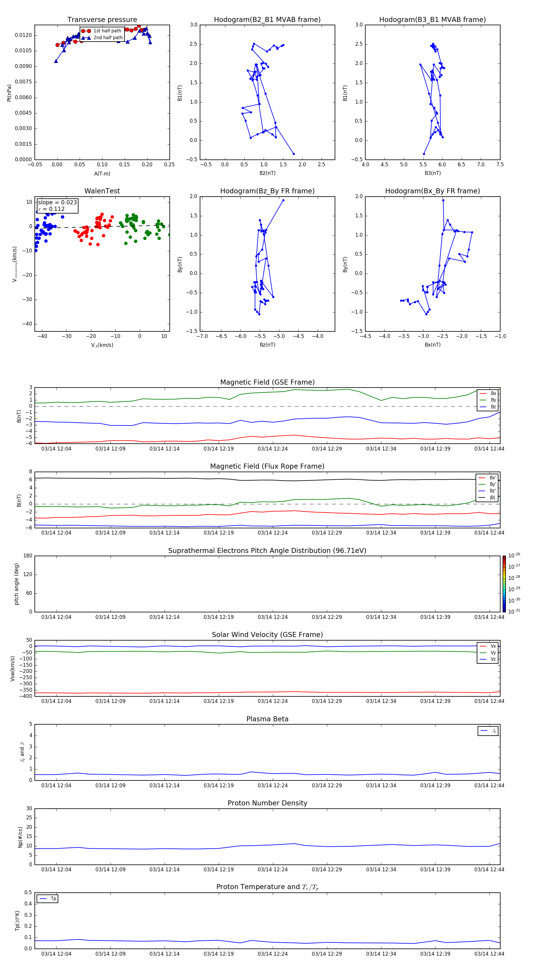Select the 'B2(nT)' x-axis label
Viewport: 535px width, 980px height.
click(x=267, y=173)
